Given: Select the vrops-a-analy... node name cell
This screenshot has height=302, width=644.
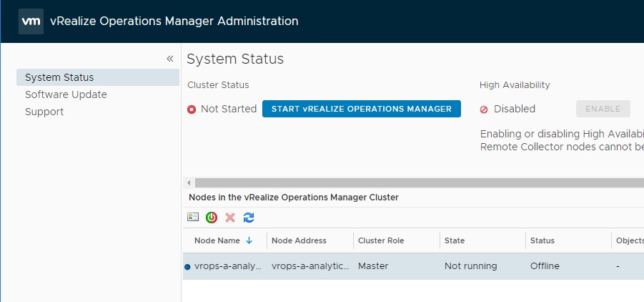Looking at the screenshot, I should click(228, 266).
